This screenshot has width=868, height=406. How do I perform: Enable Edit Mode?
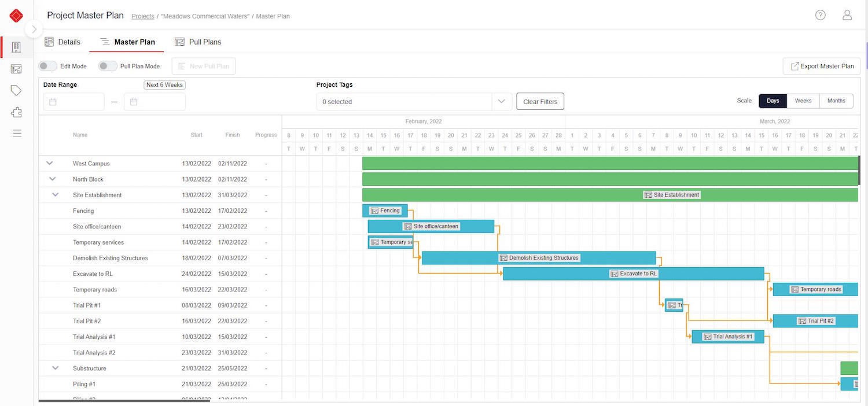(47, 66)
